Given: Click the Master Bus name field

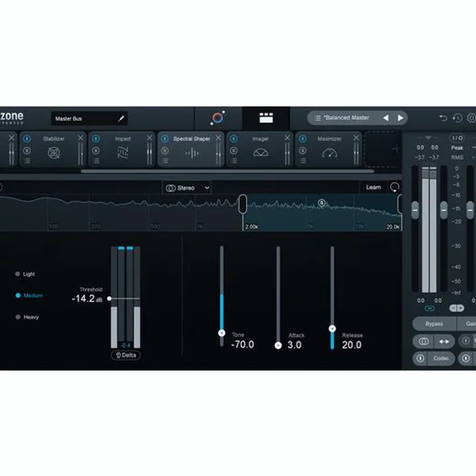Looking at the screenshot, I should [x=89, y=118].
